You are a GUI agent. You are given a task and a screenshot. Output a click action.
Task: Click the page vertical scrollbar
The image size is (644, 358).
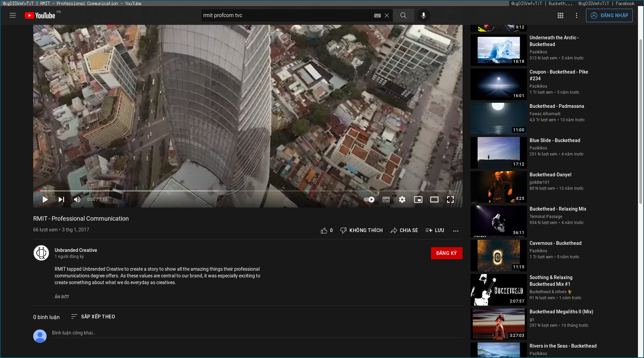pos(641,121)
